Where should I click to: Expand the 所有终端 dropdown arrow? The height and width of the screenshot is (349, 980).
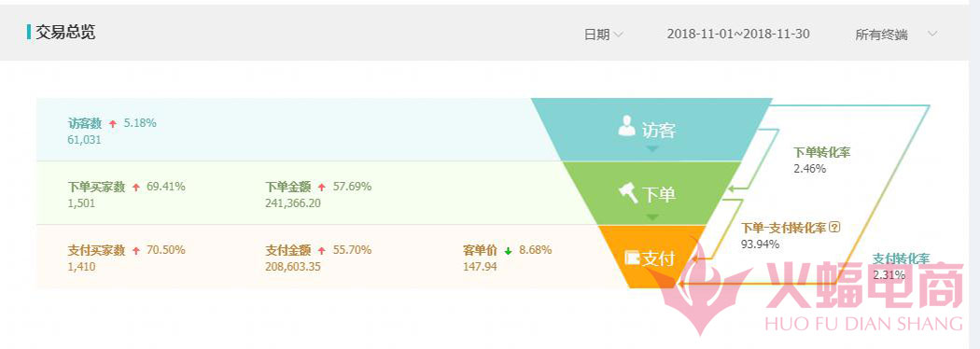[x=932, y=34]
